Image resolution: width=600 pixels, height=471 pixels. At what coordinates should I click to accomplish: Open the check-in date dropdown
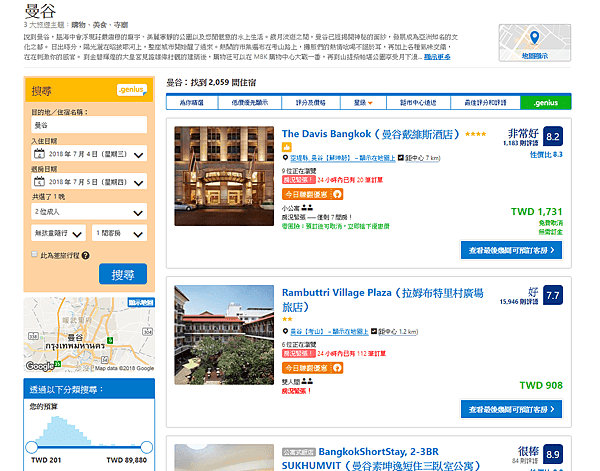[89, 154]
